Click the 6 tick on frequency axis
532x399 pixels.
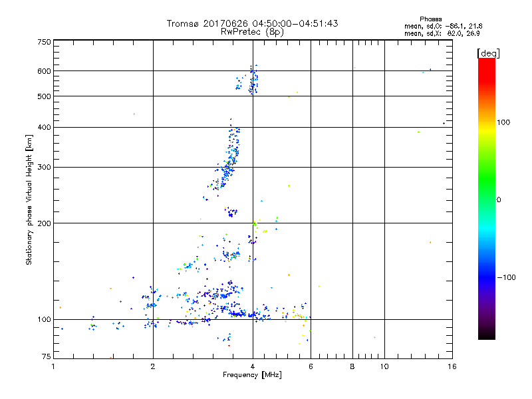[311, 367]
